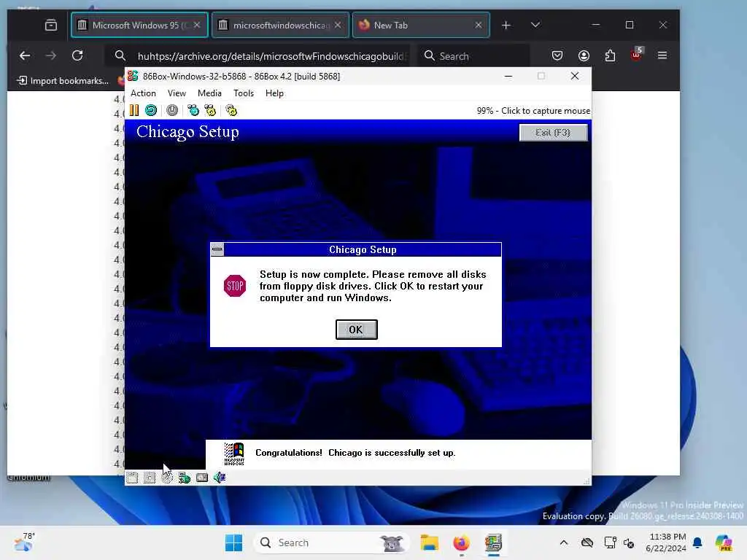The image size is (747, 560).
Task: Click the STOP sign icon in dialog
Action: (x=235, y=286)
